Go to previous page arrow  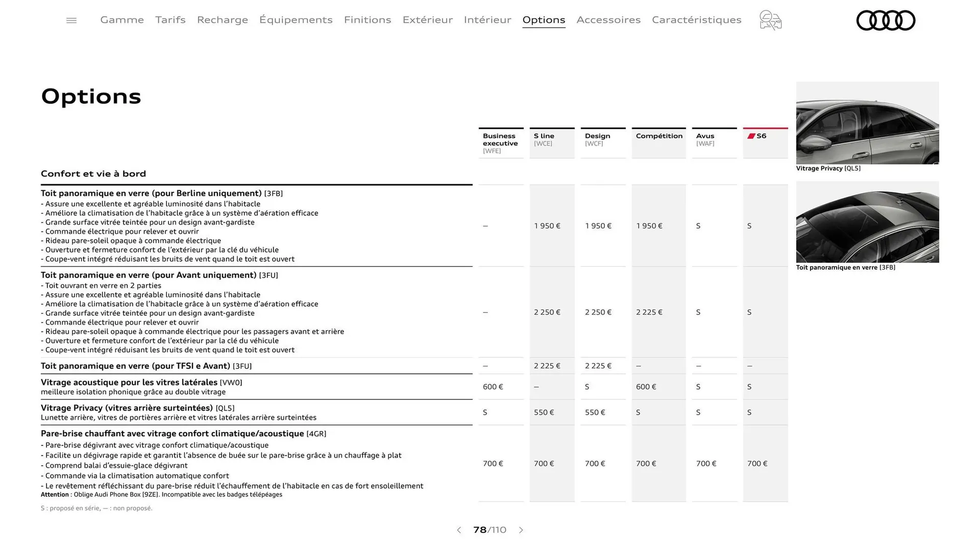(x=459, y=530)
